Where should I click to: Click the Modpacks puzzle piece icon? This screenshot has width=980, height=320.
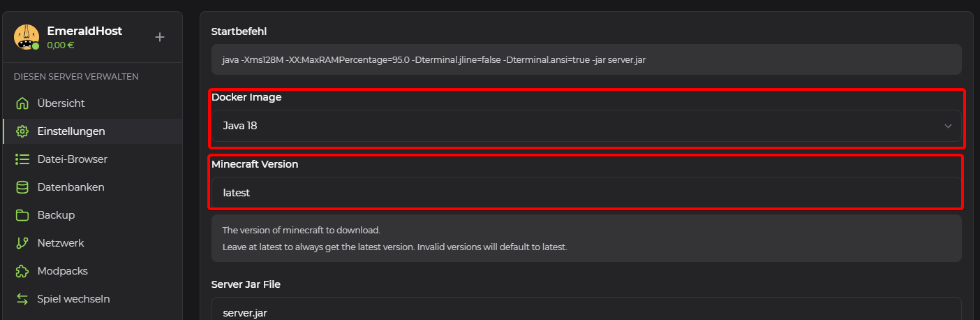click(22, 271)
